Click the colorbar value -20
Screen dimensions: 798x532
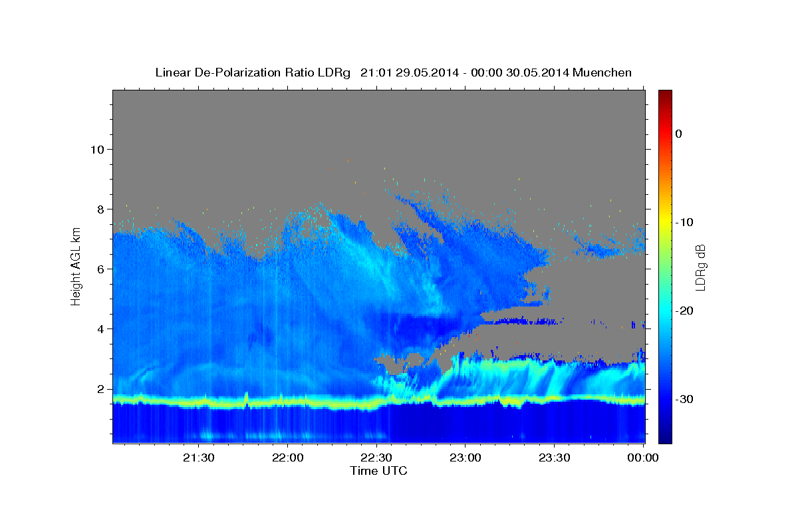pos(685,311)
